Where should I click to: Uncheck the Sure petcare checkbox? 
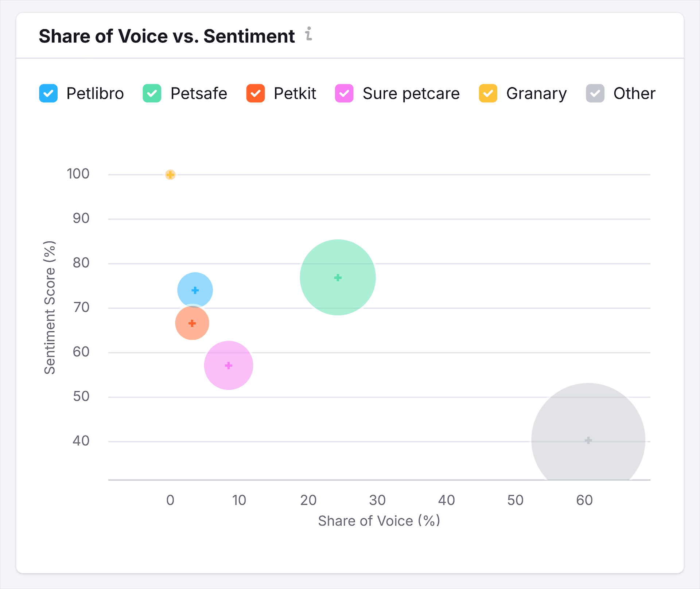[x=344, y=94]
